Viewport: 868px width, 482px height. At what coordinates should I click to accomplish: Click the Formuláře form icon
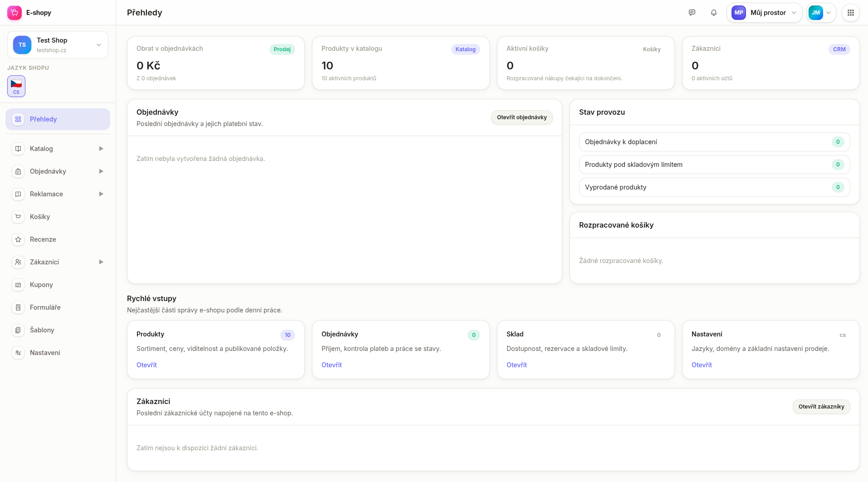pos(18,307)
